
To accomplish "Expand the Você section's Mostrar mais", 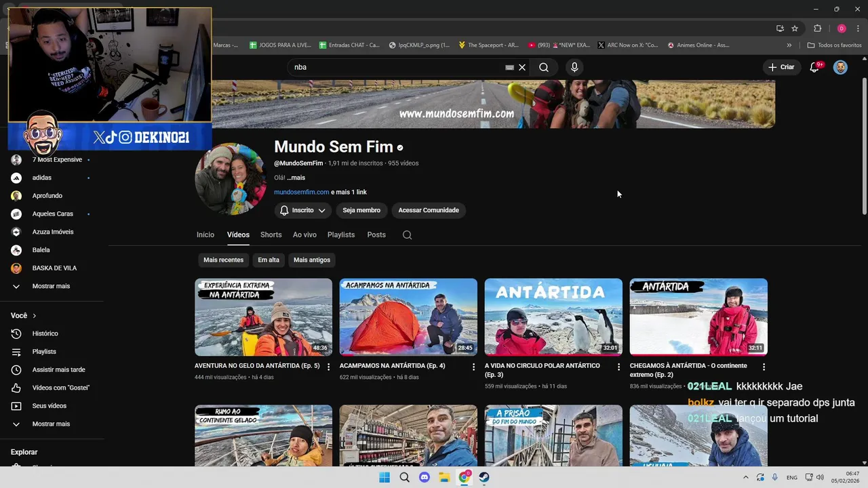I will (52, 424).
